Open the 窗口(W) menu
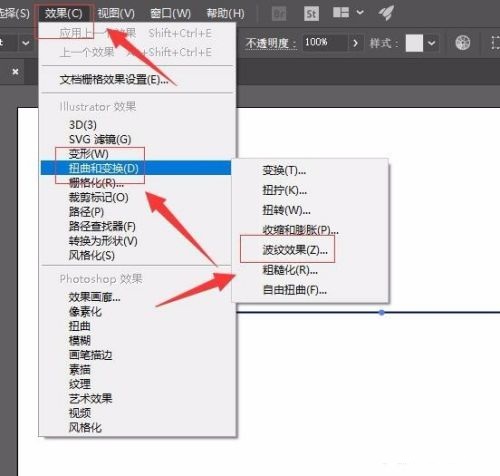This screenshot has height=476, width=500. coord(170,13)
